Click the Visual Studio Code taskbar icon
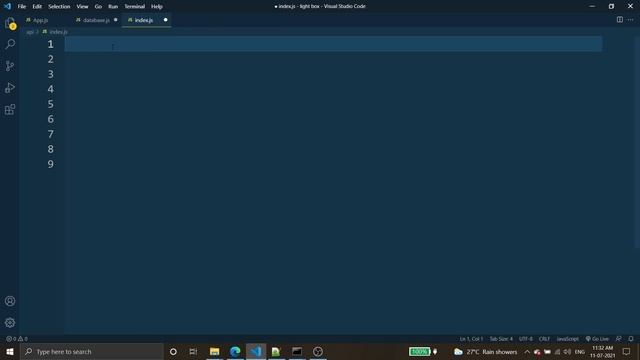The image size is (640, 360). 256,351
